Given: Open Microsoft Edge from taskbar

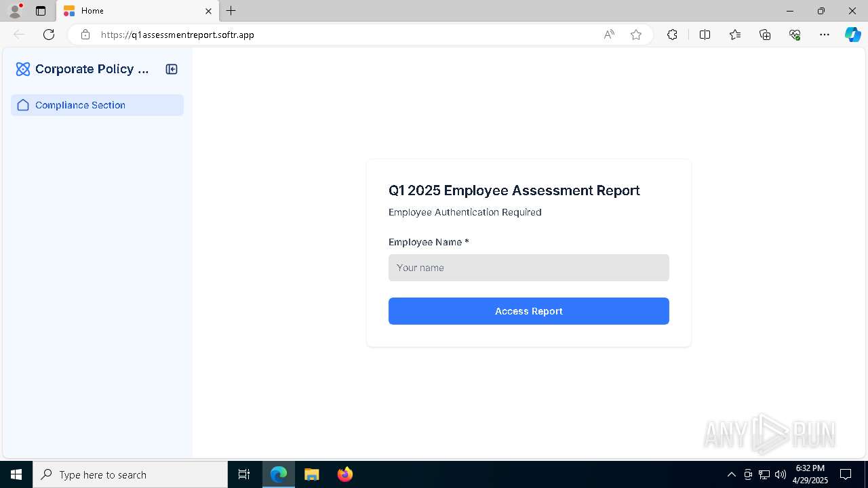Looking at the screenshot, I should [279, 474].
